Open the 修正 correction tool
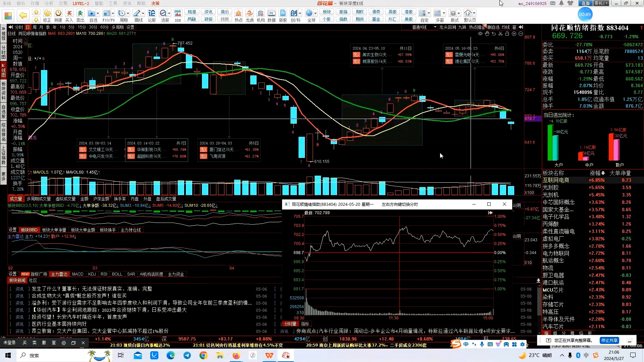This screenshot has height=362, width=644. pyautogui.click(x=47, y=15)
